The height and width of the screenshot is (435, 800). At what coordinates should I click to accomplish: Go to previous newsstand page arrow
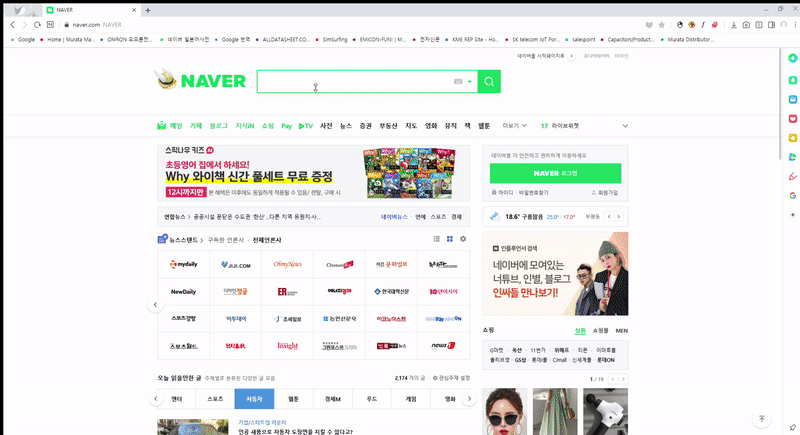coord(155,305)
